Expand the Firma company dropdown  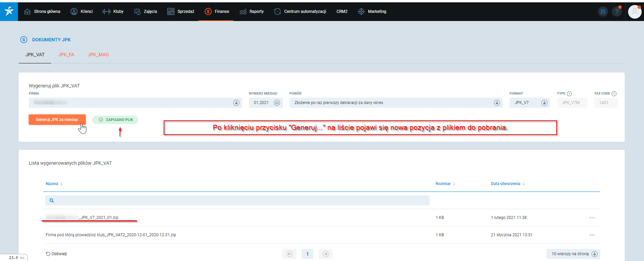pos(236,103)
